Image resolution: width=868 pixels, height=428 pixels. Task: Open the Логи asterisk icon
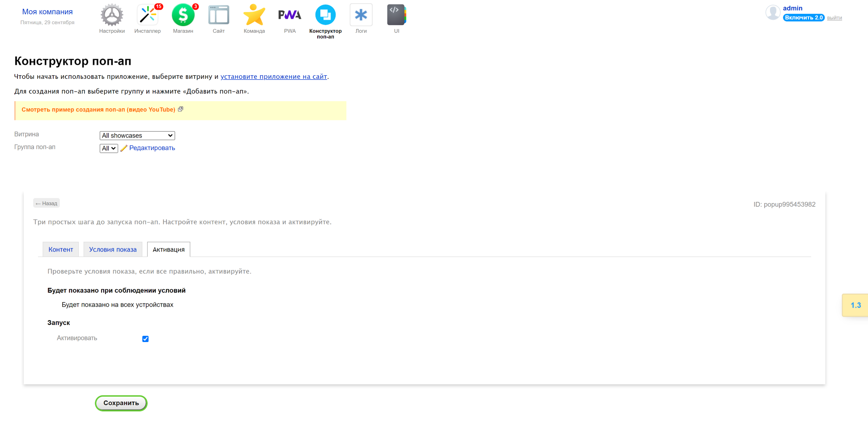coord(361,15)
